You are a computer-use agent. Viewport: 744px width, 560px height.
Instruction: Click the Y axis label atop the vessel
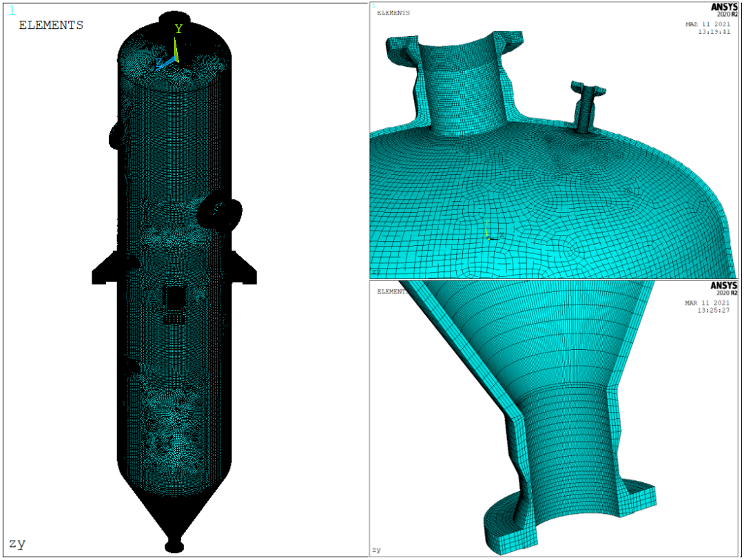click(178, 29)
